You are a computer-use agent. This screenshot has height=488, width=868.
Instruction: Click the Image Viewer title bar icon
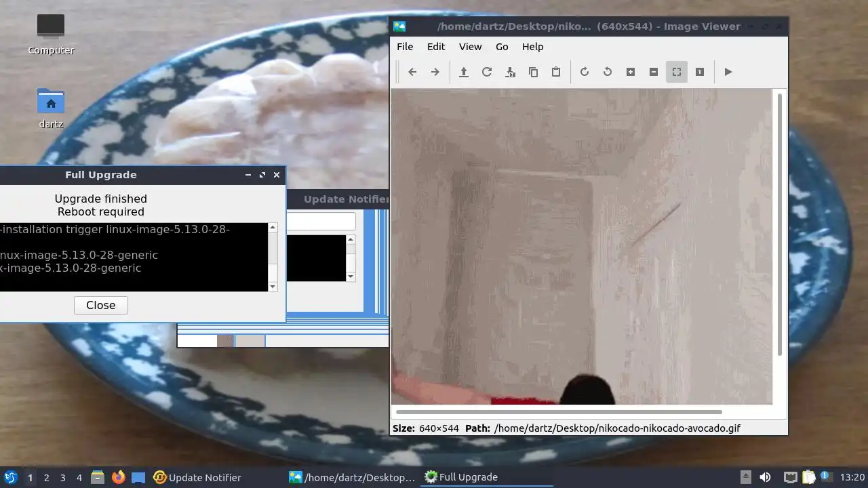click(399, 26)
